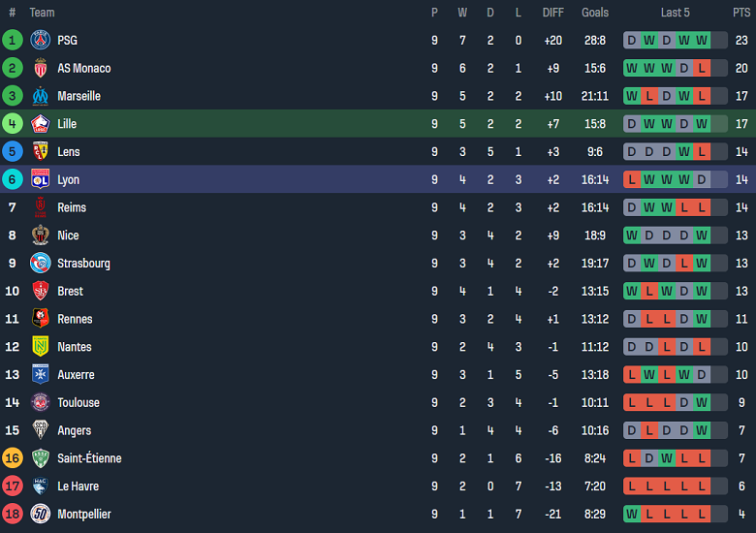The height and width of the screenshot is (533, 756).
Task: Click the Lille club crest
Action: (x=40, y=124)
